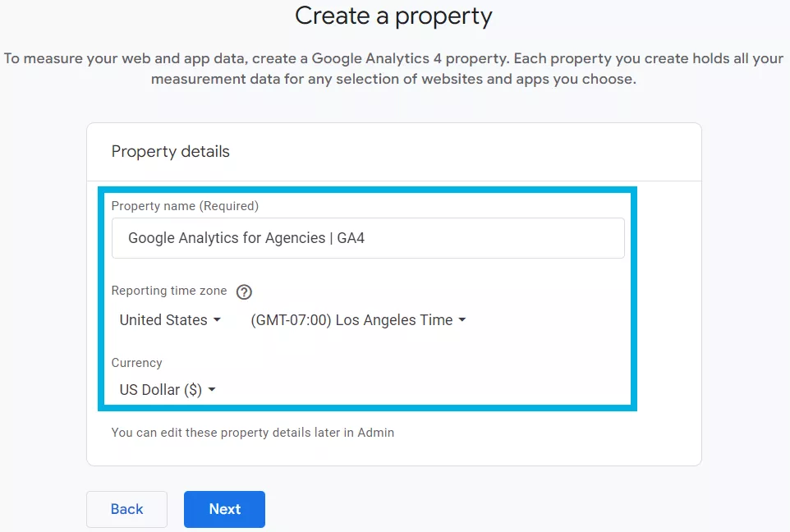Click the Google Analytics 4 description paragraph
790x532 pixels.
(393, 69)
